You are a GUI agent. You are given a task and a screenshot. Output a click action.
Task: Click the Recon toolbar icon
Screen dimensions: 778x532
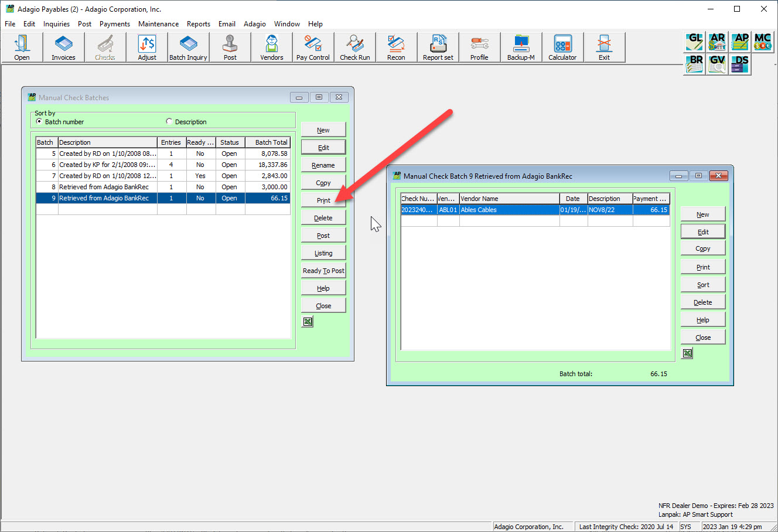tap(396, 47)
